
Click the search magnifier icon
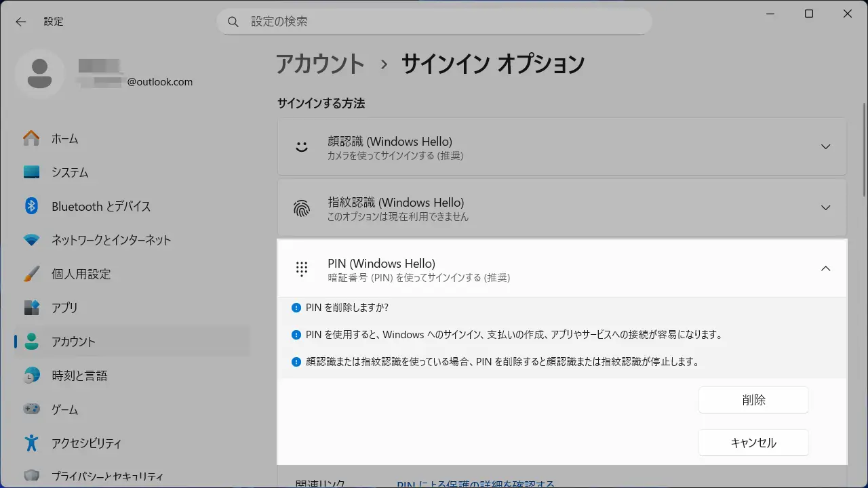click(233, 22)
